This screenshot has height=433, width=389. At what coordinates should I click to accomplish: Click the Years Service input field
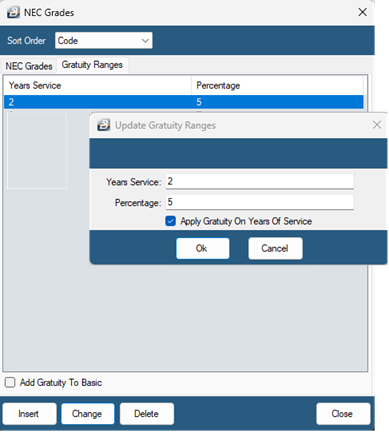point(260,182)
